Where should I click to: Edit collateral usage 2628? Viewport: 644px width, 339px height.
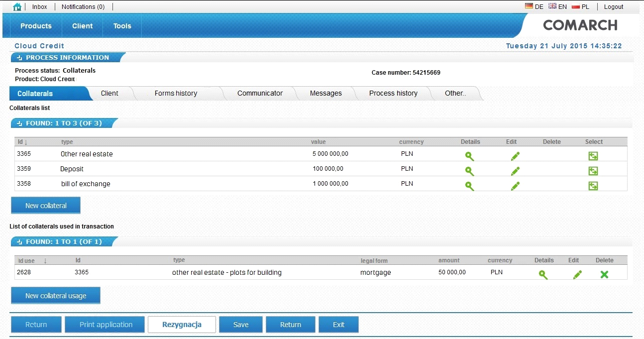point(577,274)
